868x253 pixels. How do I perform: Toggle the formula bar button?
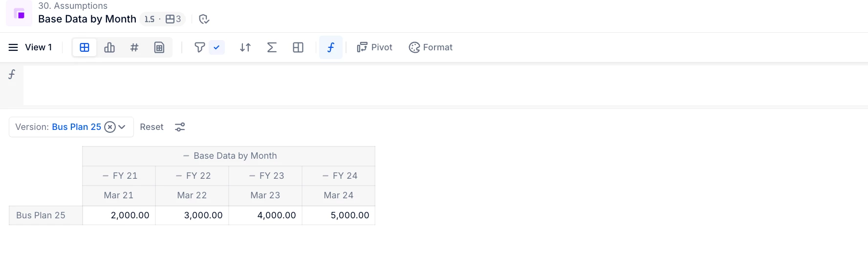[x=331, y=47]
